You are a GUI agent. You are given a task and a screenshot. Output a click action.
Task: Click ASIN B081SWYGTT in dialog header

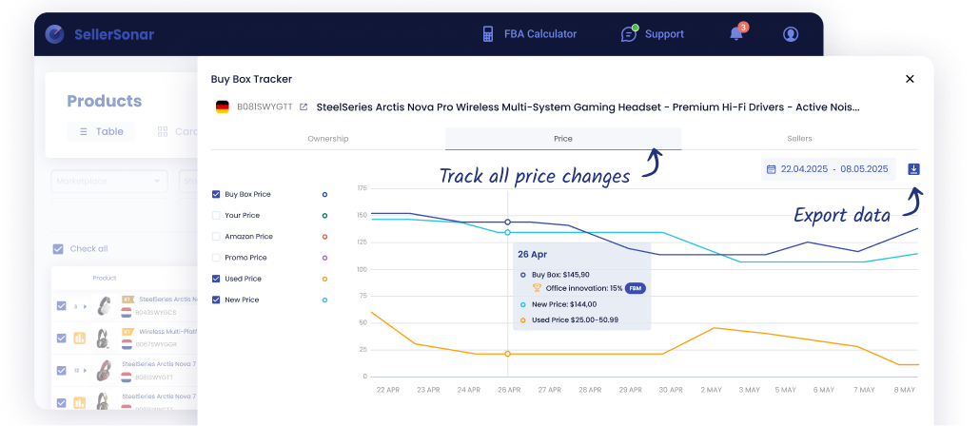265,106
